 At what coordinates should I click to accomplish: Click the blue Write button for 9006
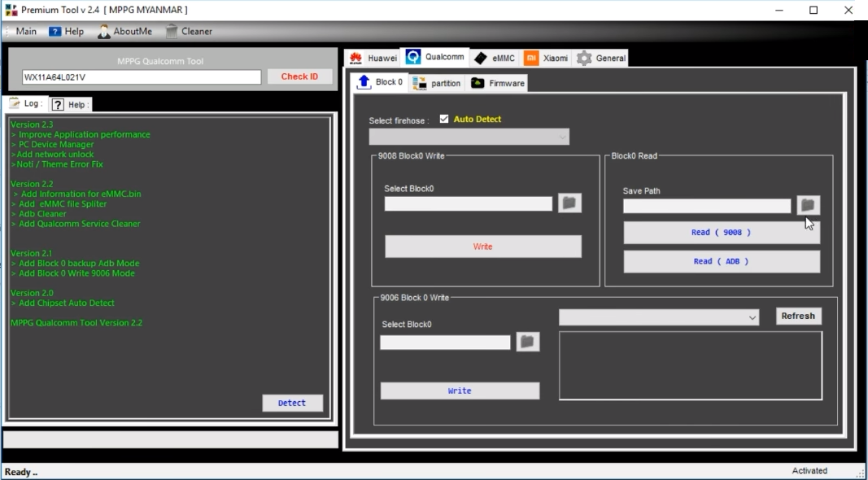coord(460,391)
